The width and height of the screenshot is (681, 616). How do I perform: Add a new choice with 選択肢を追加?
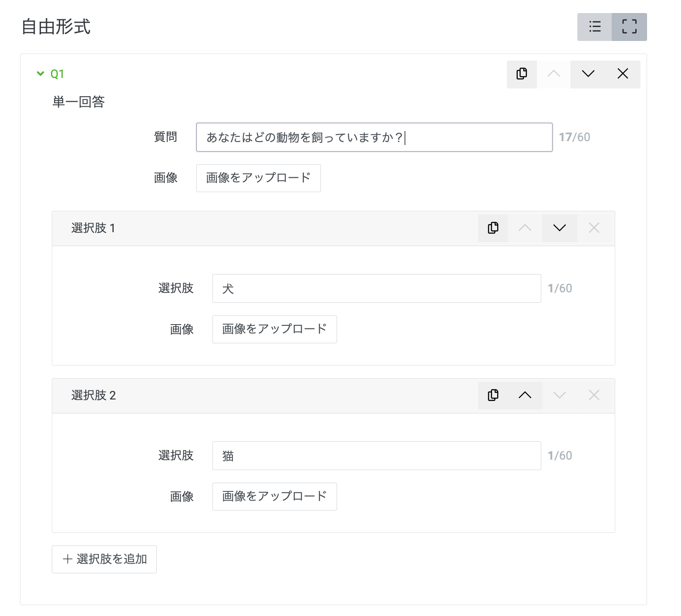click(104, 559)
